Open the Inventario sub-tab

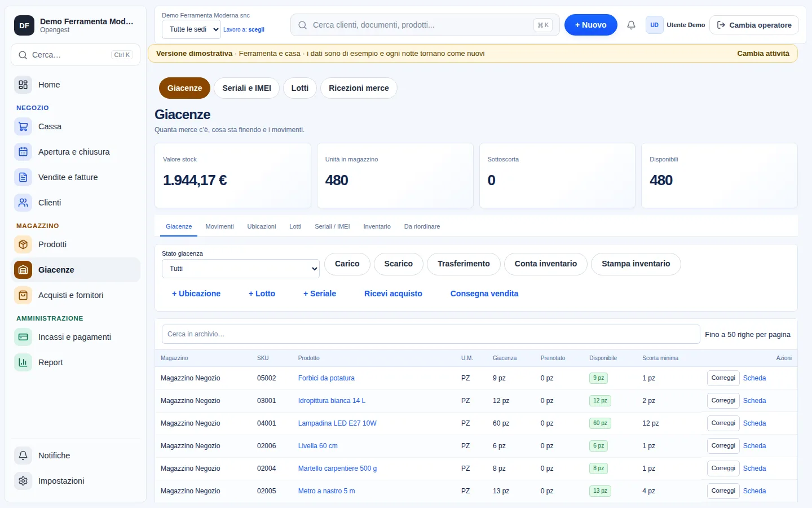377,226
